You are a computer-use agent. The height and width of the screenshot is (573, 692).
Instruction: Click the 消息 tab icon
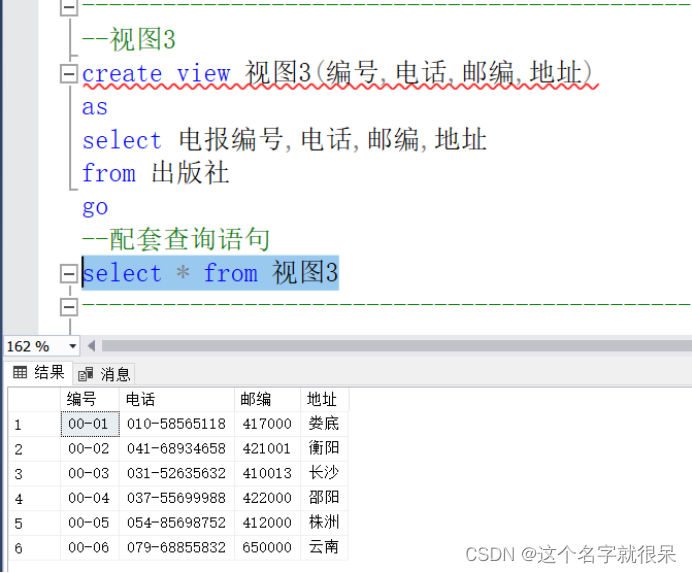coord(85,374)
